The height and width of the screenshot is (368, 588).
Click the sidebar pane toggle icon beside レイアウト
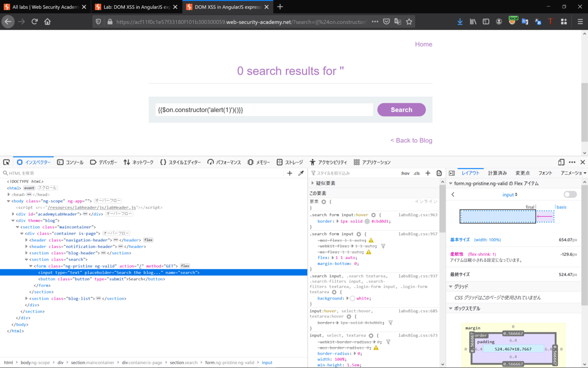coord(452,173)
